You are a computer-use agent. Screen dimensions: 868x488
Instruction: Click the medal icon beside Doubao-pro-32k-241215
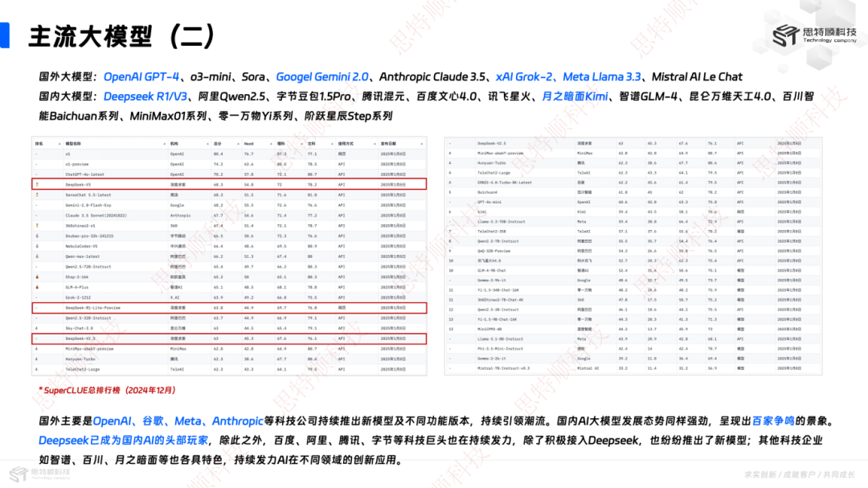[37, 236]
